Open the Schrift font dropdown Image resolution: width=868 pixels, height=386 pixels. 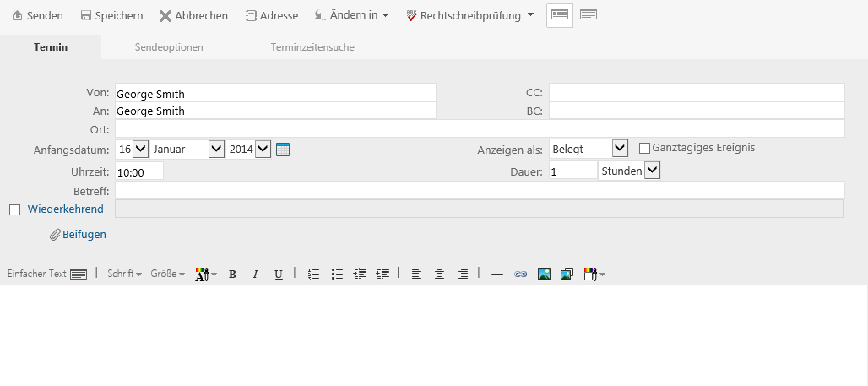[125, 274]
